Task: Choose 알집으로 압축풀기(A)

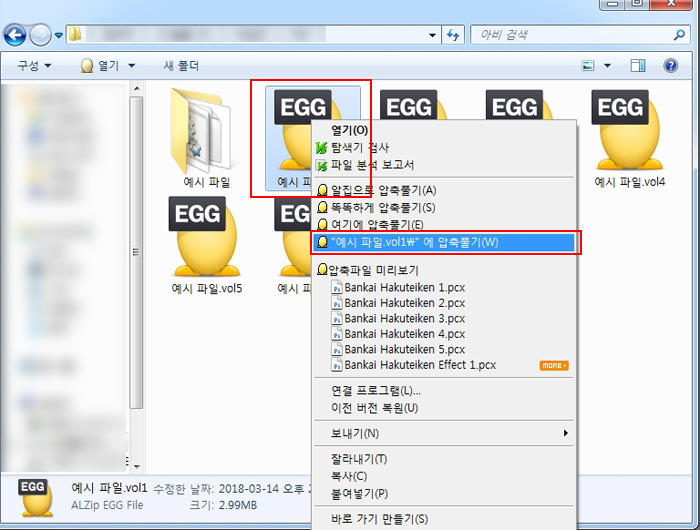Action: [444, 191]
